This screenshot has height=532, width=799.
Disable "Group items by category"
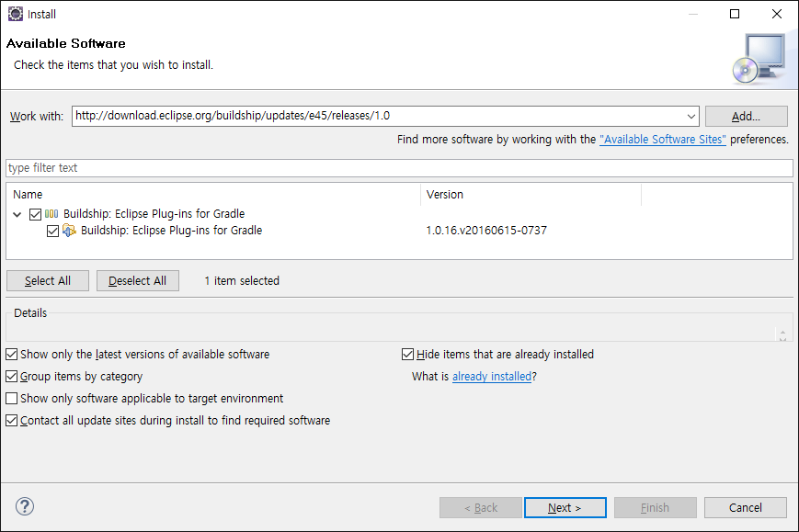(12, 376)
